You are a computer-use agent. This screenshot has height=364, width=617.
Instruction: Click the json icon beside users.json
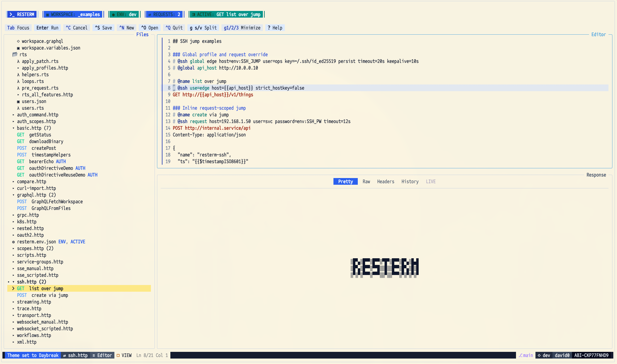tap(18, 101)
